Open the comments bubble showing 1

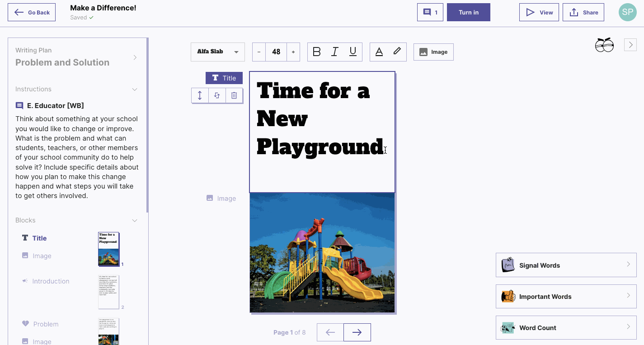[430, 13]
